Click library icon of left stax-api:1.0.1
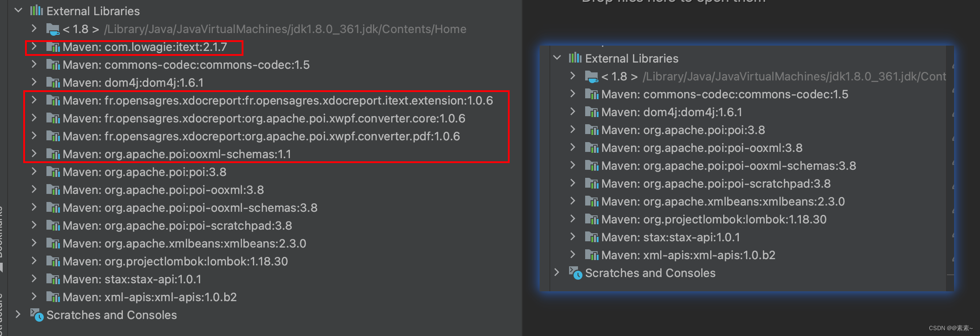The image size is (980, 336). click(x=53, y=279)
